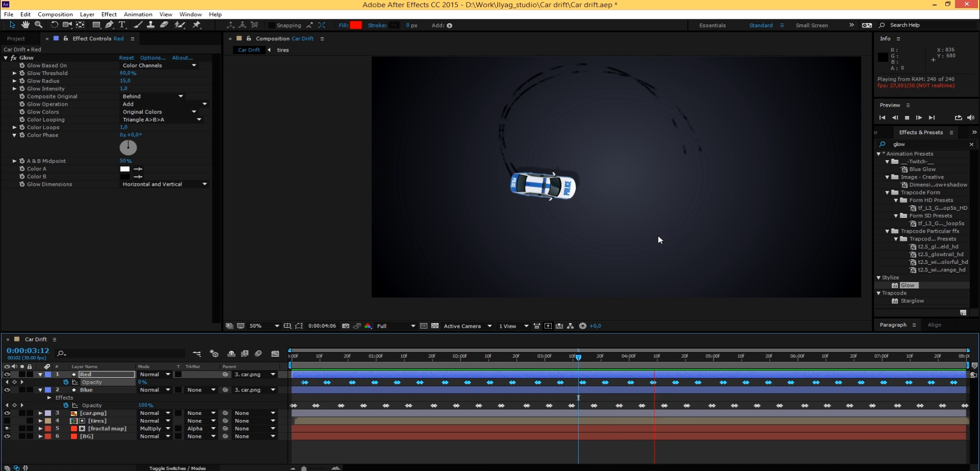Toggle transparency grid in viewer
This screenshot has height=471, width=980.
pyautogui.click(x=435, y=326)
